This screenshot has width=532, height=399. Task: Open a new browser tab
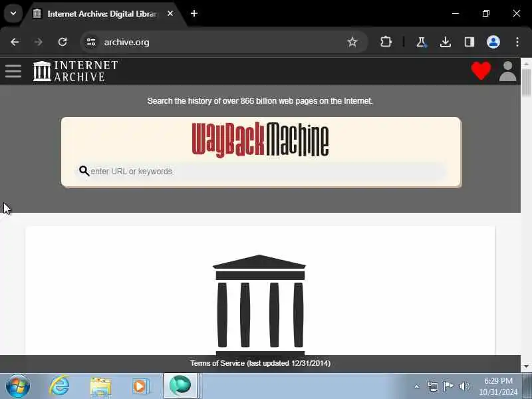(194, 13)
